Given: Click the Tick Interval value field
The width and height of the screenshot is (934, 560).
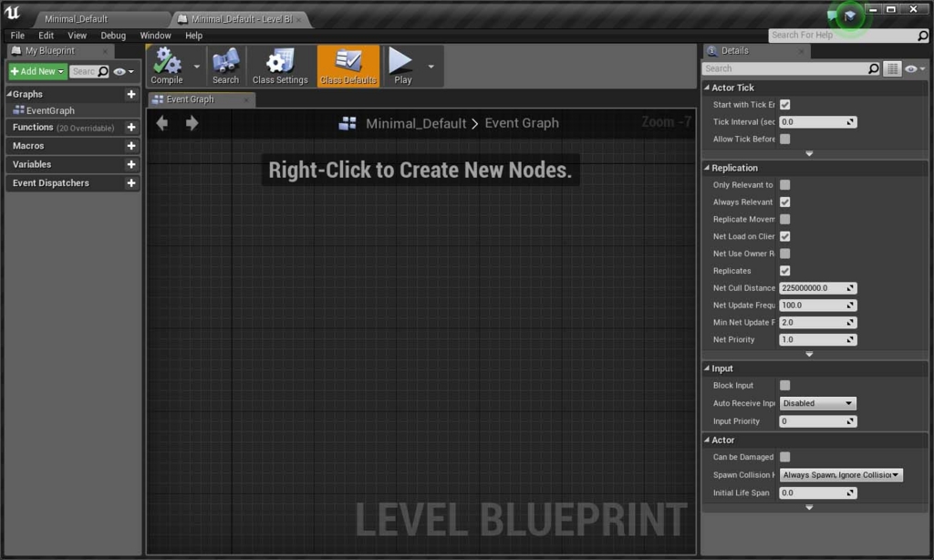Looking at the screenshot, I should pyautogui.click(x=818, y=122).
